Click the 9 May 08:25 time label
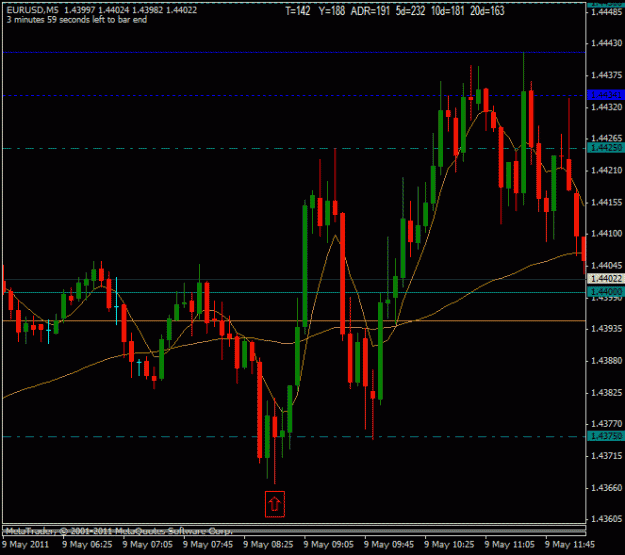This screenshot has width=625, height=555. point(268,544)
